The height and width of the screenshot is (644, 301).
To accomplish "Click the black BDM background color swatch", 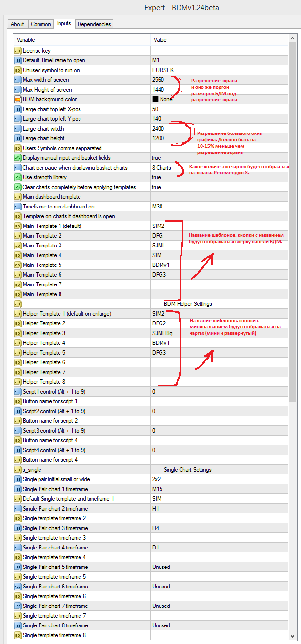I will coord(155,99).
